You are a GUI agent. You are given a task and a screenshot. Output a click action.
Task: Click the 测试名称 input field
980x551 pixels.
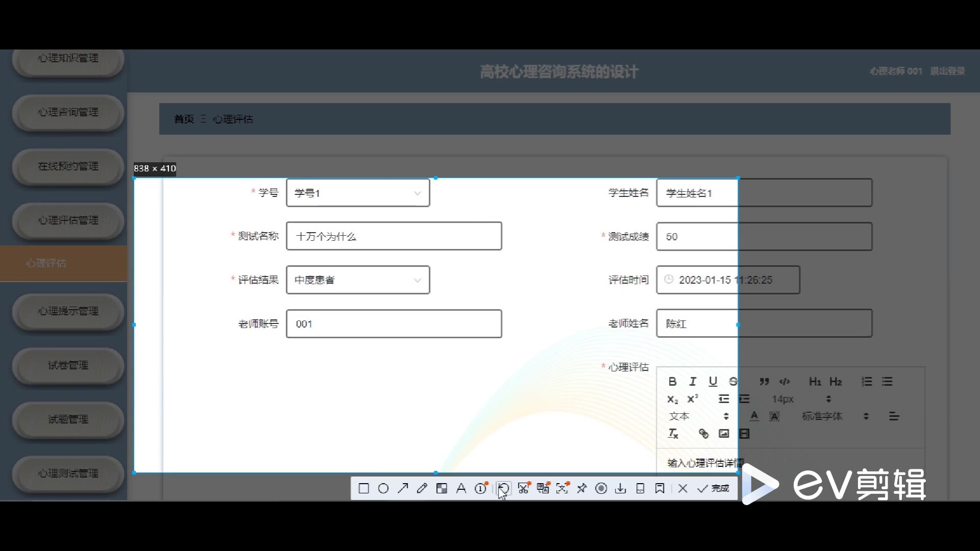(394, 236)
